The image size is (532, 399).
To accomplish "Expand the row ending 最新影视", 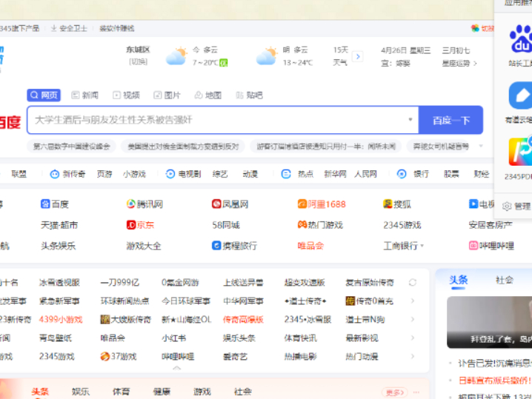I will 413,338.
